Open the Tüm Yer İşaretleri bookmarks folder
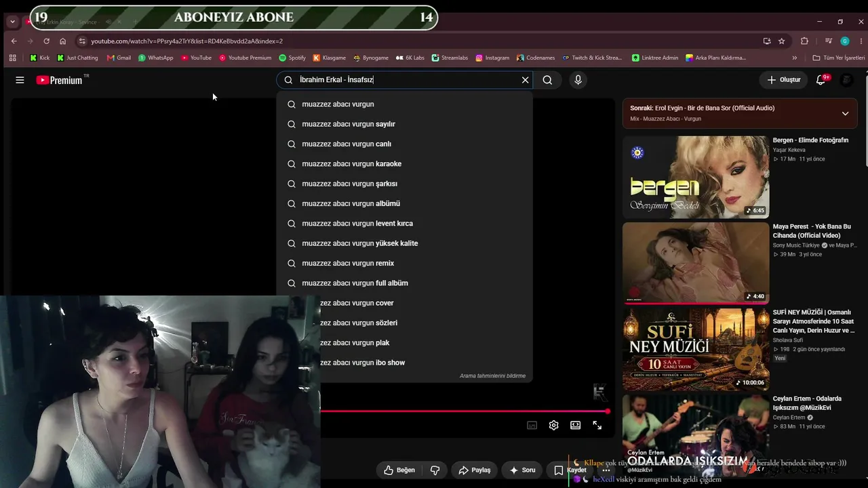 [838, 58]
